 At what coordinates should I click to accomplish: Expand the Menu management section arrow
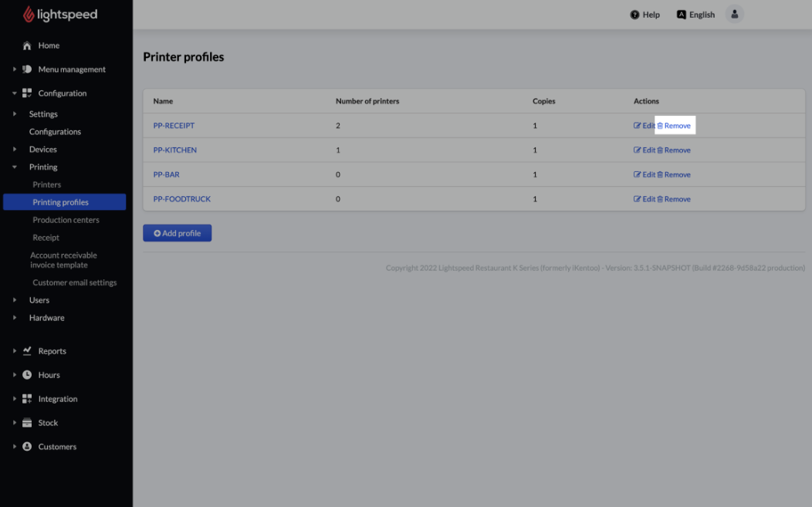tap(14, 69)
